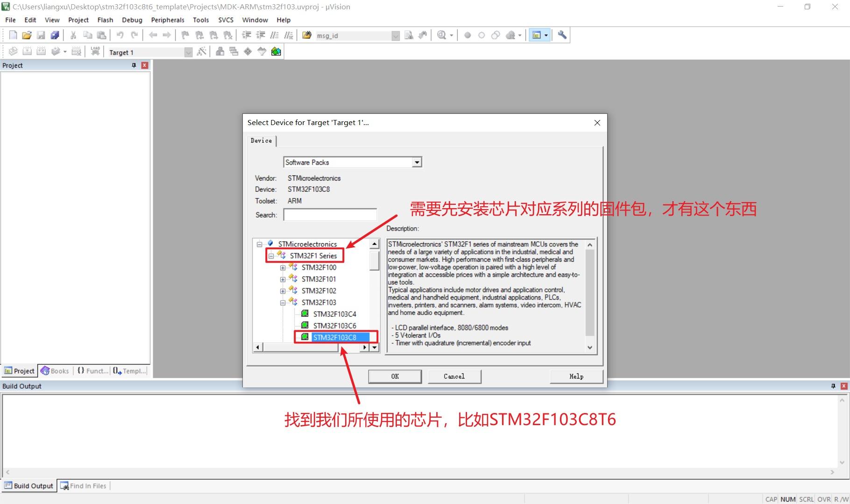Screen dimensions: 850x504
Task: Open the Target 1 dropdown selector
Action: tap(188, 52)
